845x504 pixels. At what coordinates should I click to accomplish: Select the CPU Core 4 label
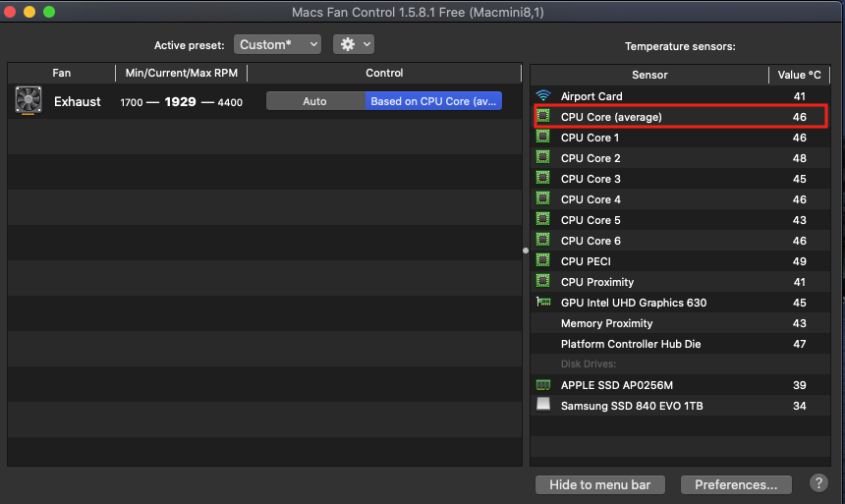click(591, 199)
